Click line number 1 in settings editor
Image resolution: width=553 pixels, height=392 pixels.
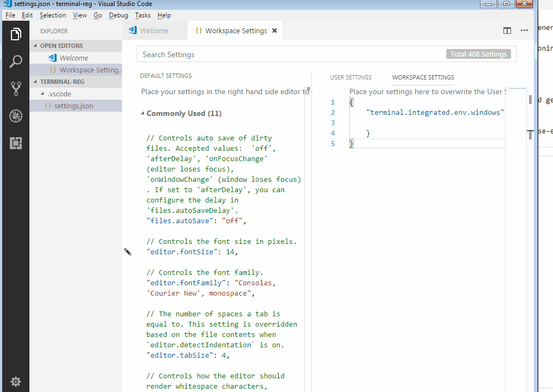point(332,102)
